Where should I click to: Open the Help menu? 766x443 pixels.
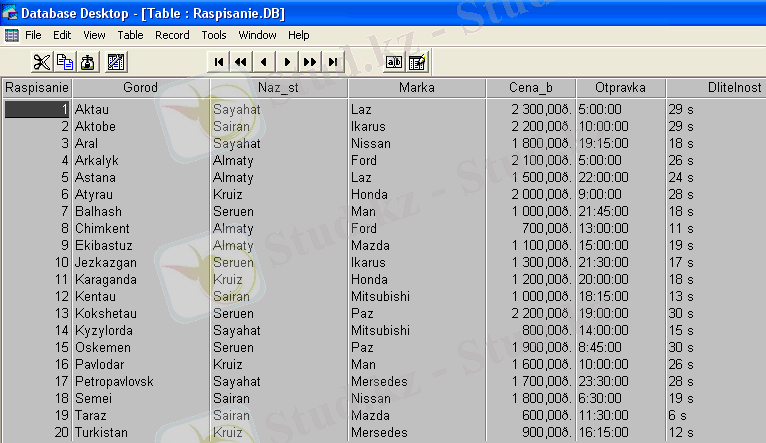click(x=298, y=35)
